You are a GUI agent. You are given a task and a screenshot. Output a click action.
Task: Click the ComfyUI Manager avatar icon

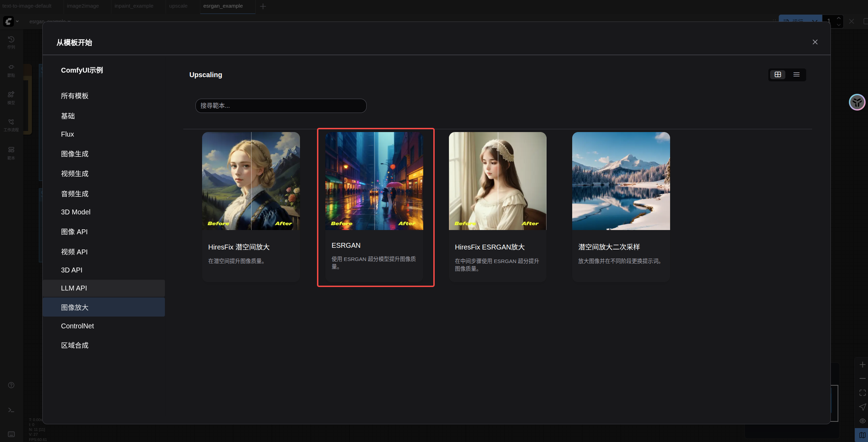click(857, 102)
